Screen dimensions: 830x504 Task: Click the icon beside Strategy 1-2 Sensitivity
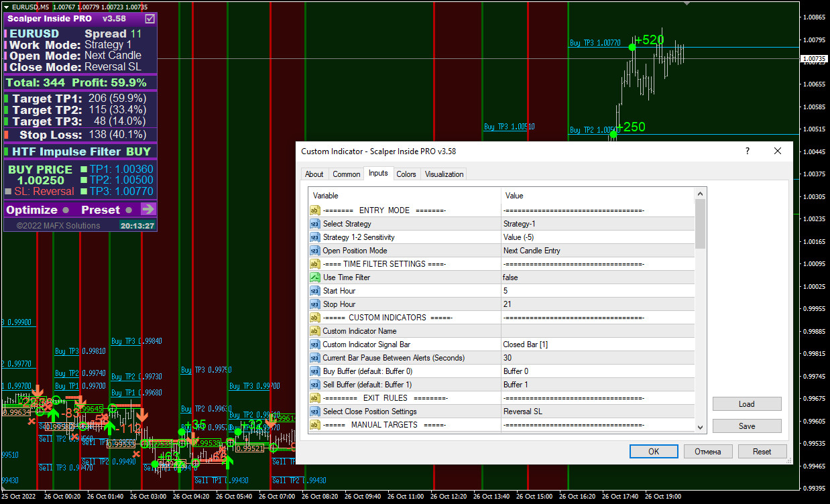pyautogui.click(x=314, y=237)
